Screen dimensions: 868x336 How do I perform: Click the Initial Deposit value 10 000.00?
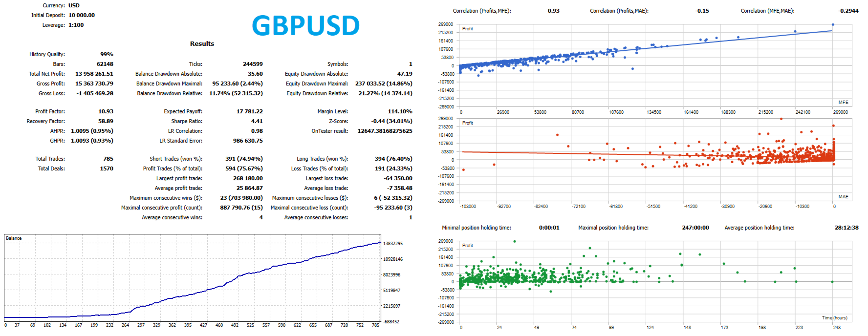[82, 15]
